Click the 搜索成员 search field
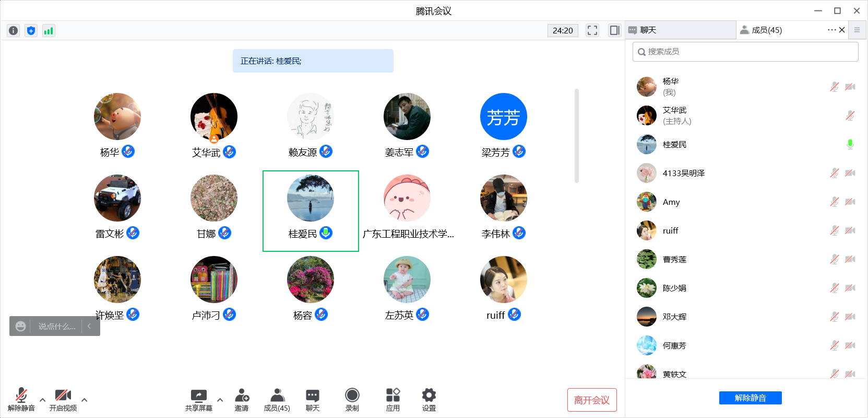868x418 pixels. coord(745,52)
